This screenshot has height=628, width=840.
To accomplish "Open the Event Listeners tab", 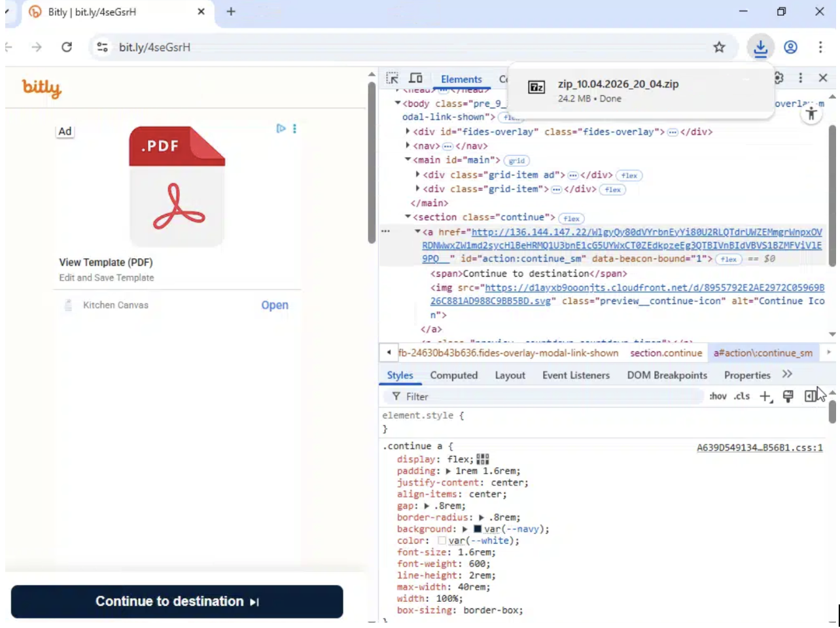I will [x=576, y=375].
